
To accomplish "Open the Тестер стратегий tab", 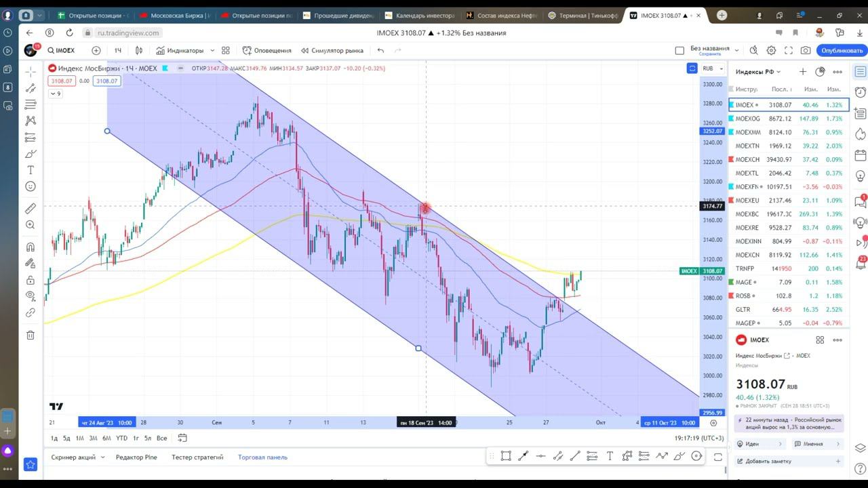I will coord(197,457).
